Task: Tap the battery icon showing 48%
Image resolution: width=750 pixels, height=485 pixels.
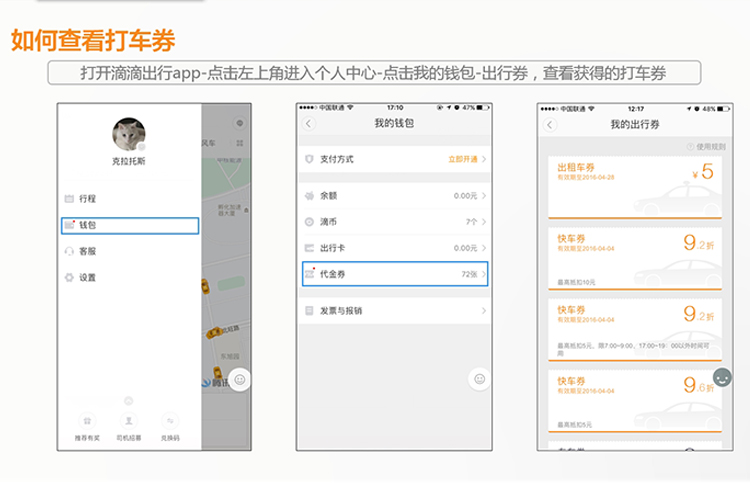Action: pyautogui.click(x=723, y=109)
